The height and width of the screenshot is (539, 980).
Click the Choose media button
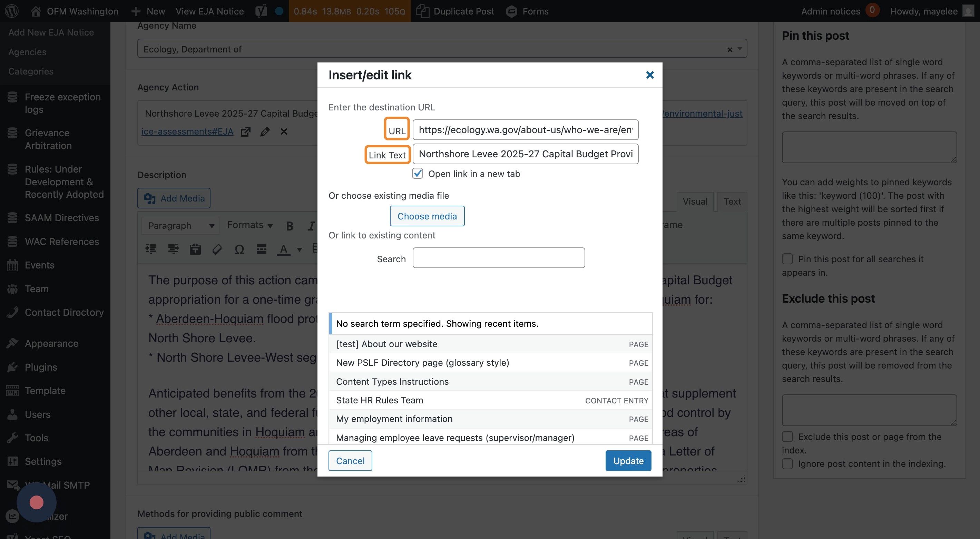point(427,216)
